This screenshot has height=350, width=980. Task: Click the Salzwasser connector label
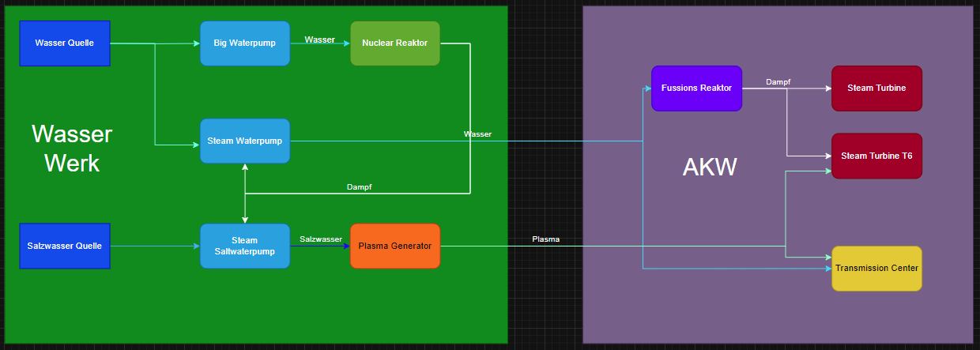pos(320,239)
